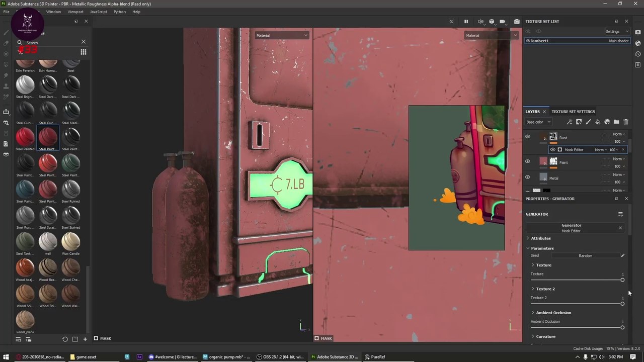Screen dimensions: 644x362
Task: Open the symmetry settings icon in viewport toolbar
Action: tap(481, 22)
